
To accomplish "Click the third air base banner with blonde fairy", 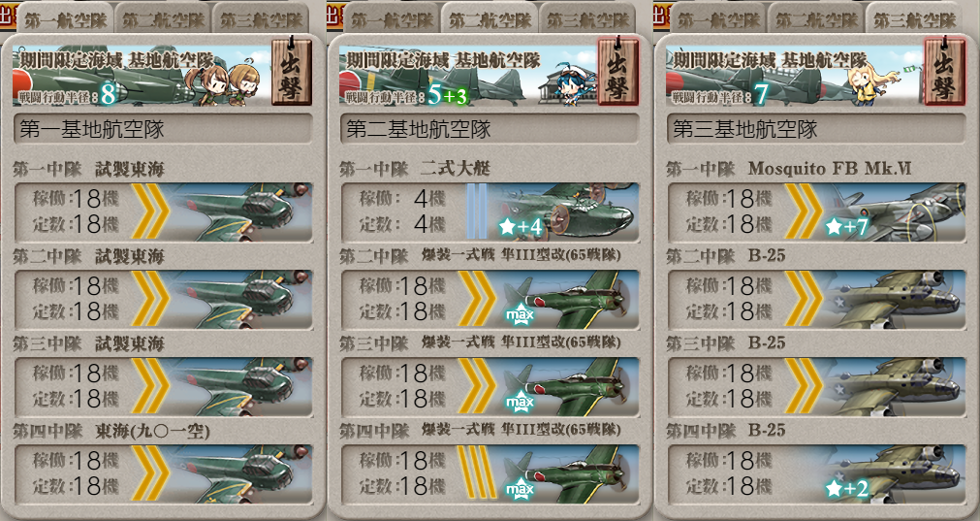I will click(x=795, y=75).
